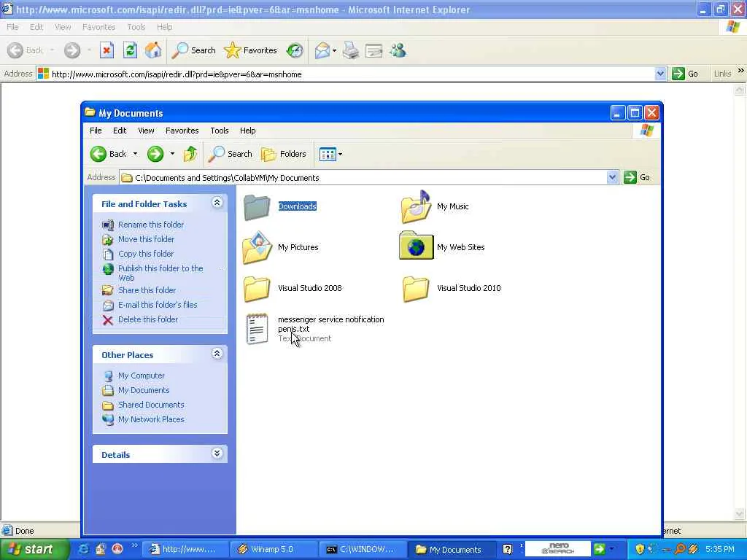This screenshot has width=747, height=560.
Task: Open Shared Documents under Other Places
Action: point(150,405)
